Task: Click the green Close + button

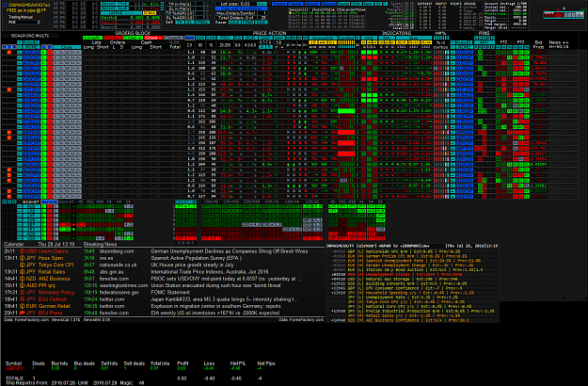Action: (133, 38)
